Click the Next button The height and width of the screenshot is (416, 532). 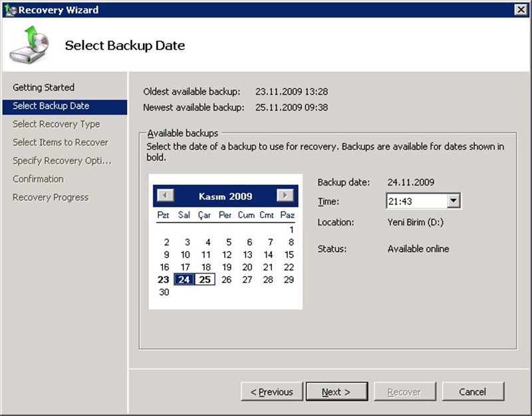[x=336, y=392]
